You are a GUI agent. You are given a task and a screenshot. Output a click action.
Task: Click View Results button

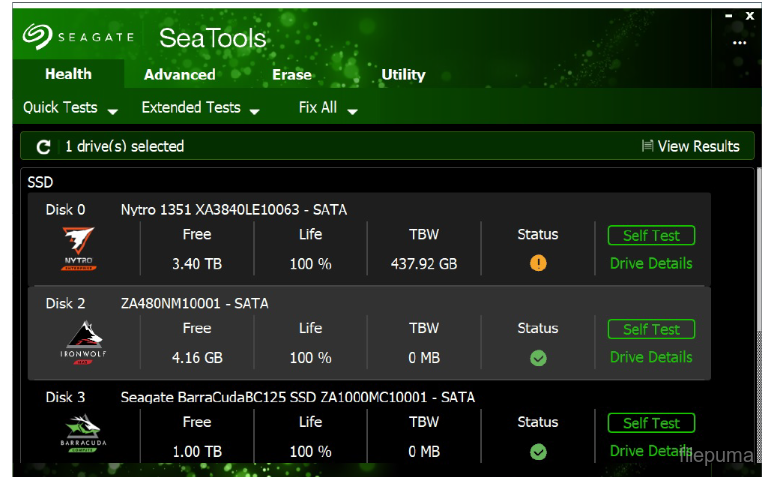[691, 147]
